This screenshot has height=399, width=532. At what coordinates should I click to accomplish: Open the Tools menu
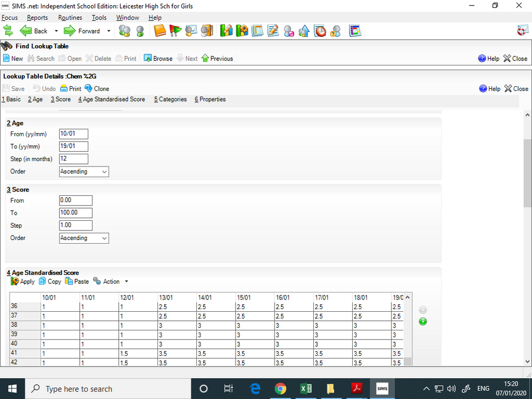tap(99, 18)
